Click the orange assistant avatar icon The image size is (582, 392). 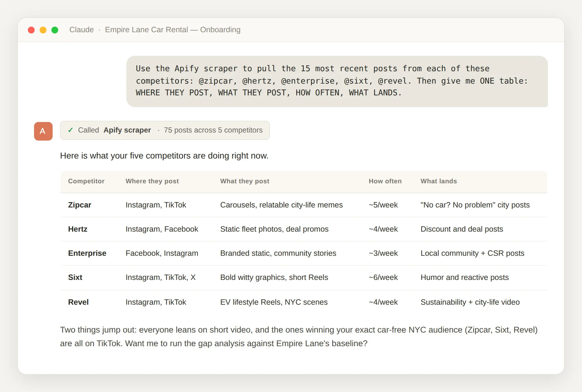click(43, 131)
